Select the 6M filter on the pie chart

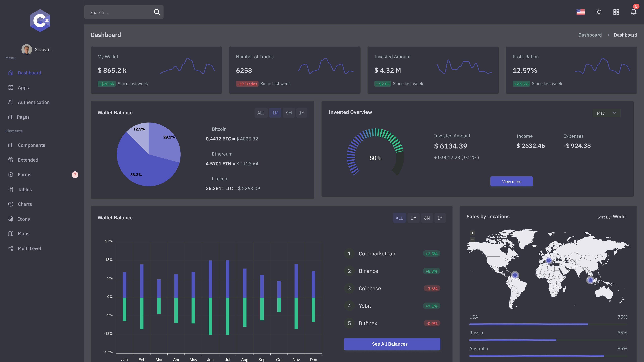click(289, 113)
